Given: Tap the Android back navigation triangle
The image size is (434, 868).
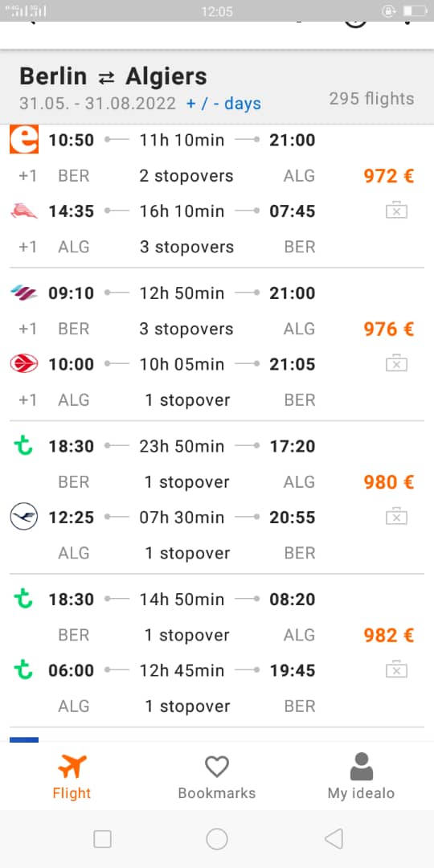Looking at the screenshot, I should coord(334,838).
